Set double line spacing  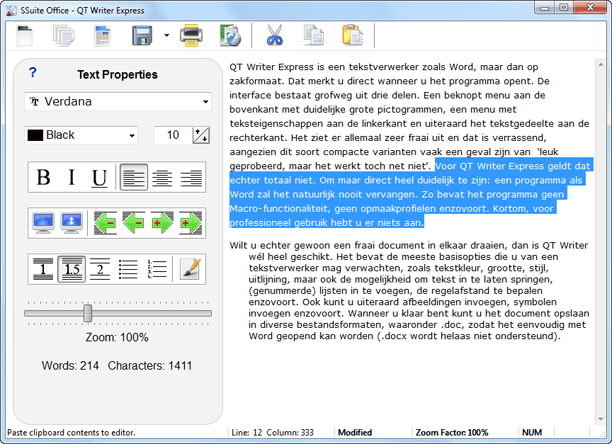click(100, 269)
